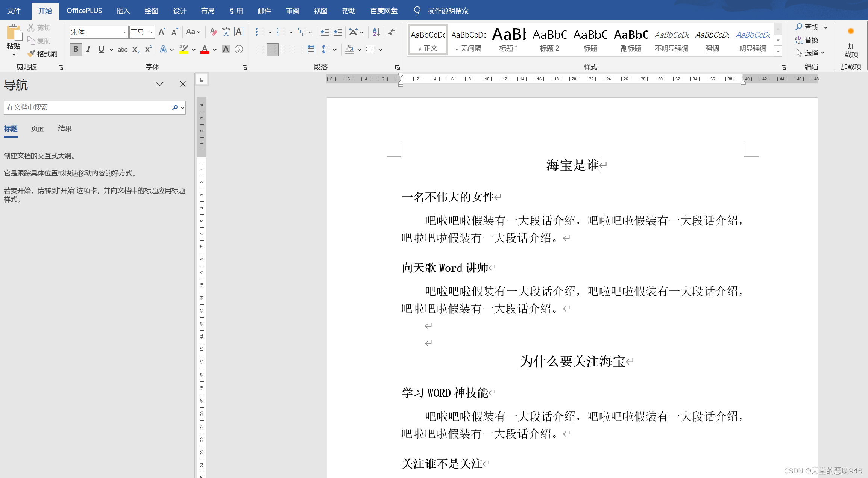
Task: Justify the paragraph text
Action: [298, 49]
